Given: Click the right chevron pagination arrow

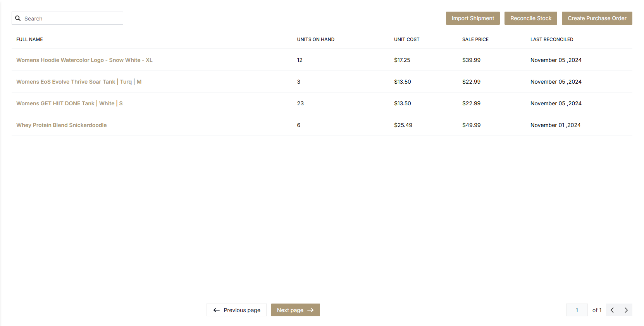Looking at the screenshot, I should point(626,310).
